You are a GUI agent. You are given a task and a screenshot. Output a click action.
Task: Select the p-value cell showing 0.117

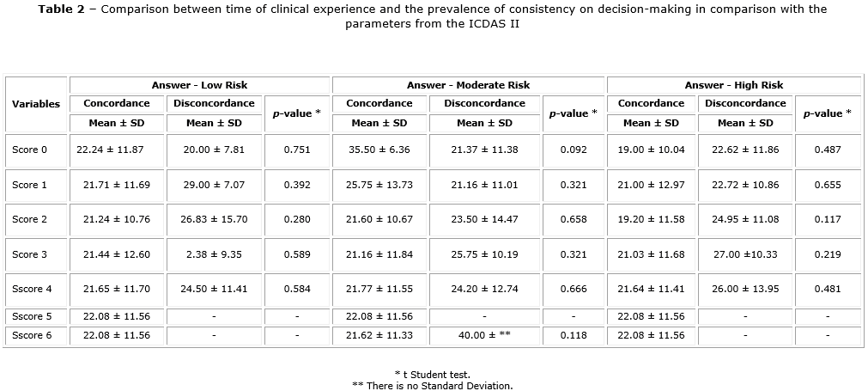[828, 219]
